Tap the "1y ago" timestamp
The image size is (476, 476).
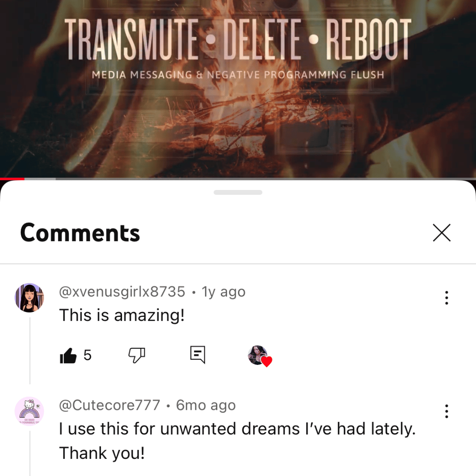[223, 292]
